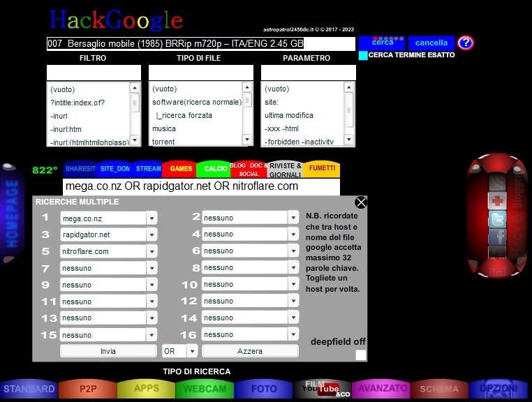Switch to STREAM tab
The width and height of the screenshot is (532, 402).
pos(147,169)
